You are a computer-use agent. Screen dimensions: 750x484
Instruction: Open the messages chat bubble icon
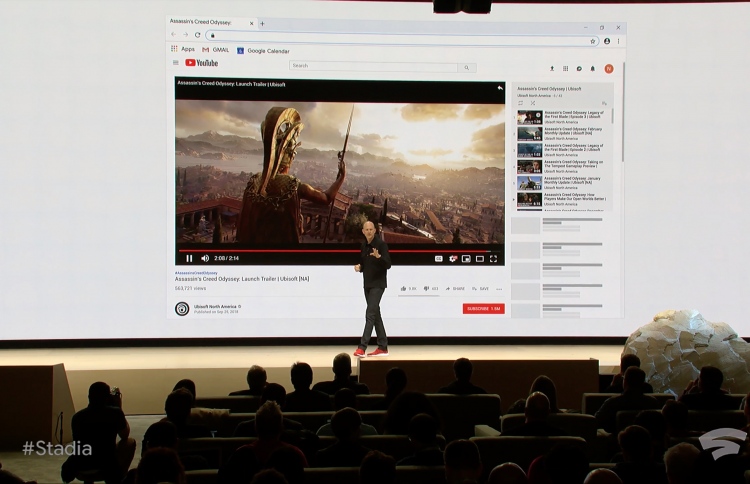tap(579, 68)
